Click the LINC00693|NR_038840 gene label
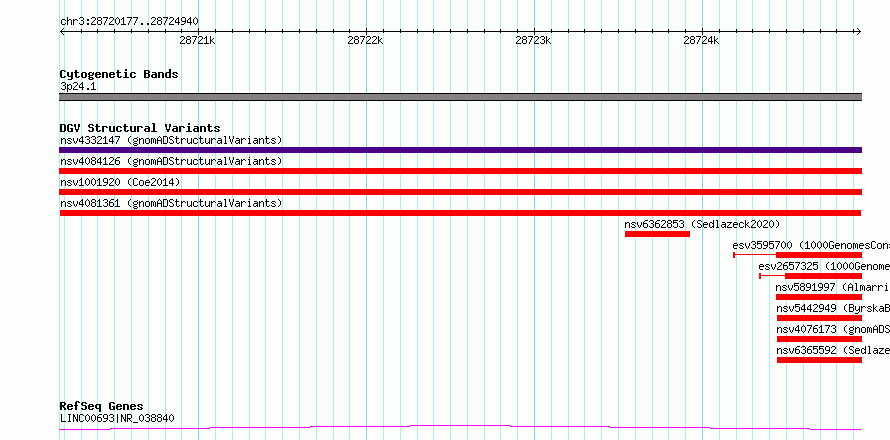The image size is (890, 440). [x=117, y=419]
